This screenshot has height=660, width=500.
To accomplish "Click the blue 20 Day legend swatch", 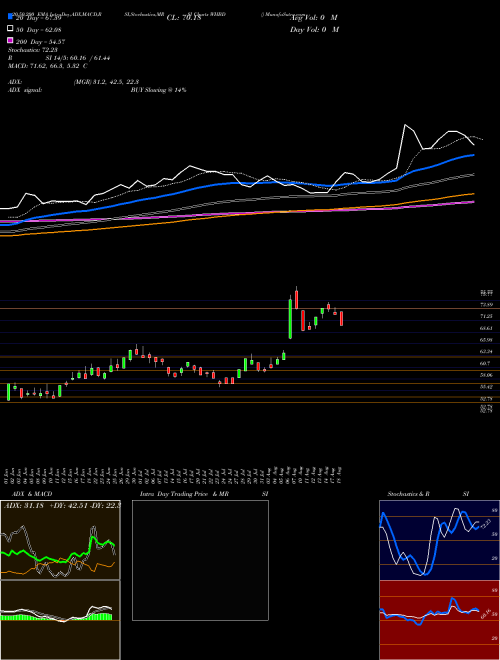I will point(11,16).
